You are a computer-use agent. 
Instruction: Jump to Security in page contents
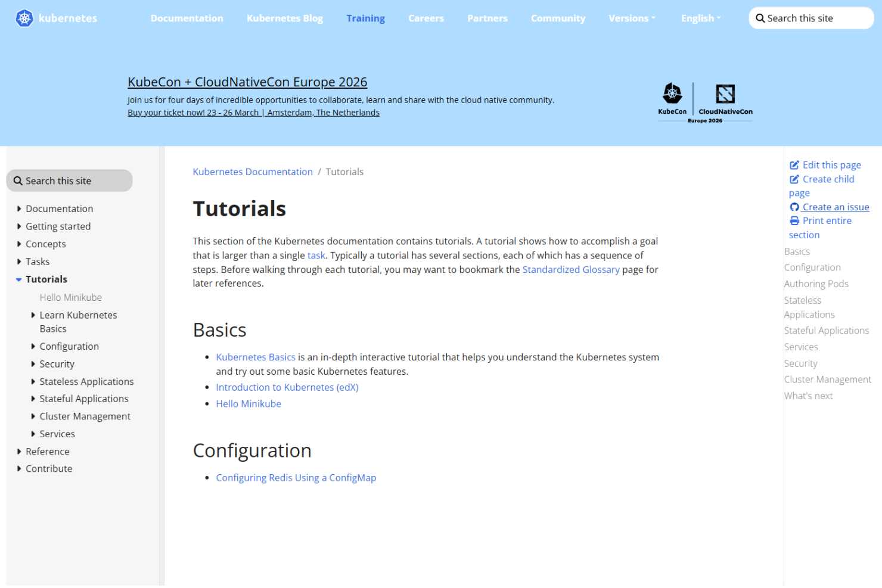point(800,363)
